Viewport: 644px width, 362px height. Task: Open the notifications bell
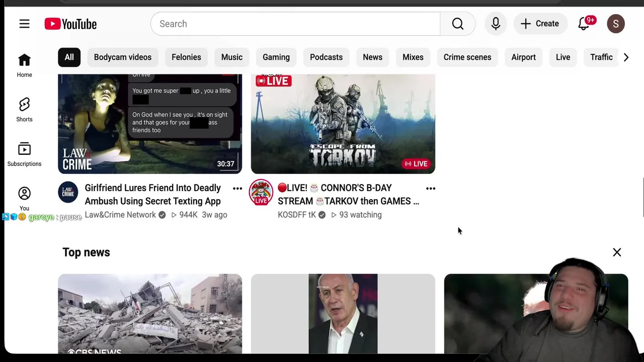click(x=584, y=24)
